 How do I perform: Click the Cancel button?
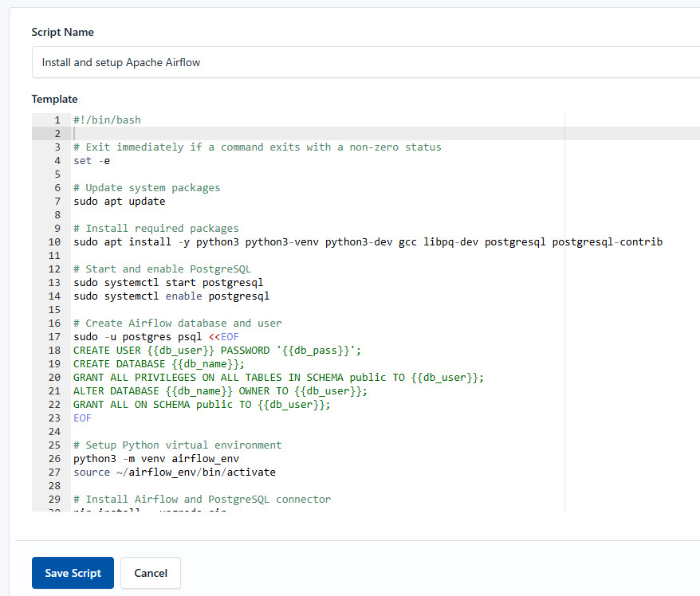[150, 573]
